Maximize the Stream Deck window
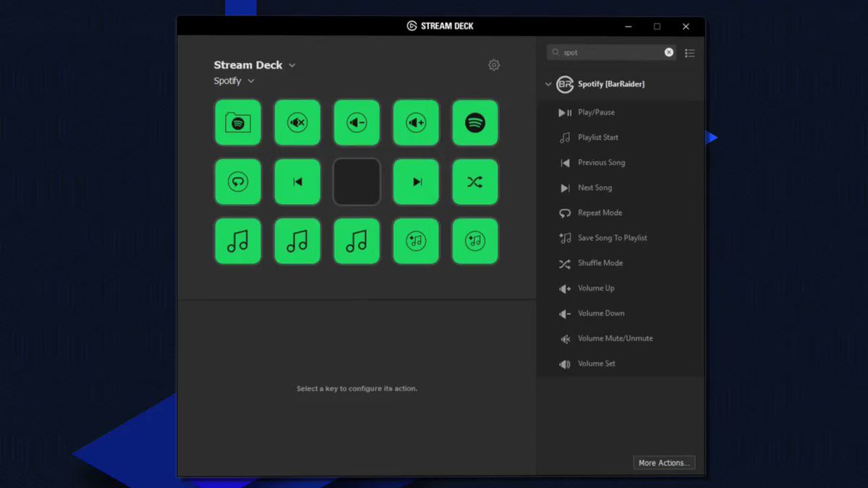Image resolution: width=868 pixels, height=488 pixels. (657, 26)
